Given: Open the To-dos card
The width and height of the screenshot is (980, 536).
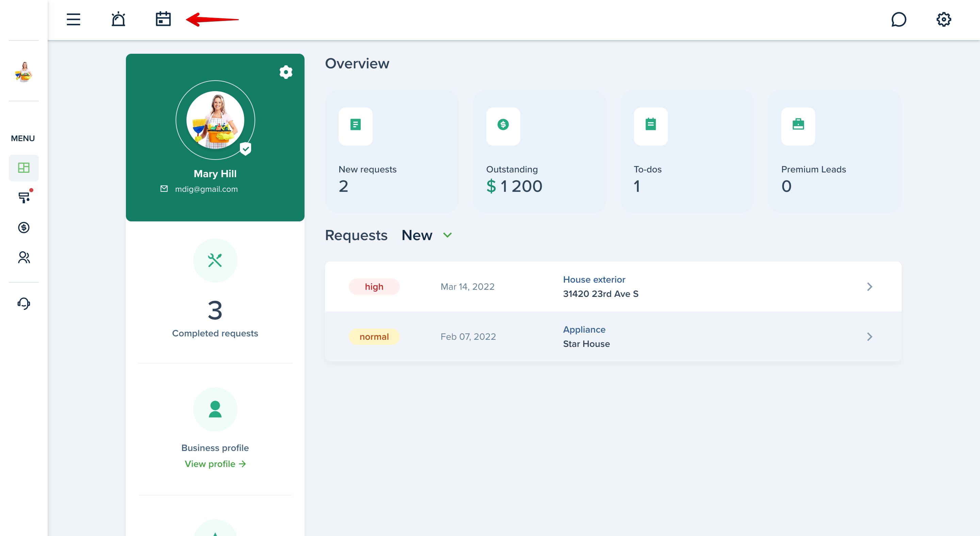Looking at the screenshot, I should click(687, 151).
